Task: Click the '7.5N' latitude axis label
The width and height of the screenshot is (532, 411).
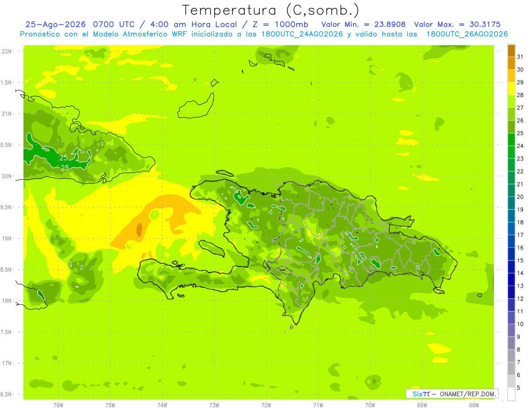Action: (x=6, y=332)
